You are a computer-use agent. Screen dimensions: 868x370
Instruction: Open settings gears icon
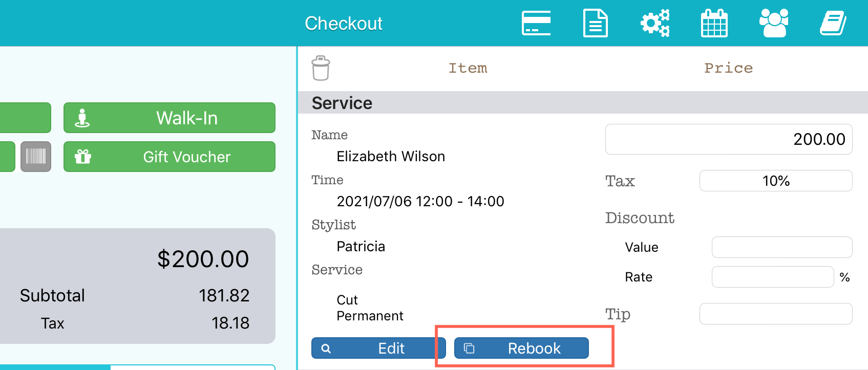[x=655, y=23]
